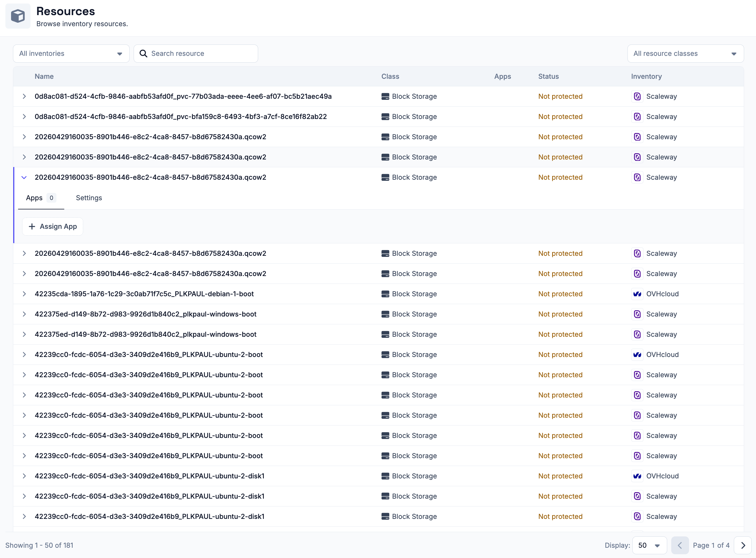Switch to the Settings tab
This screenshot has height=558, width=756.
(x=89, y=198)
